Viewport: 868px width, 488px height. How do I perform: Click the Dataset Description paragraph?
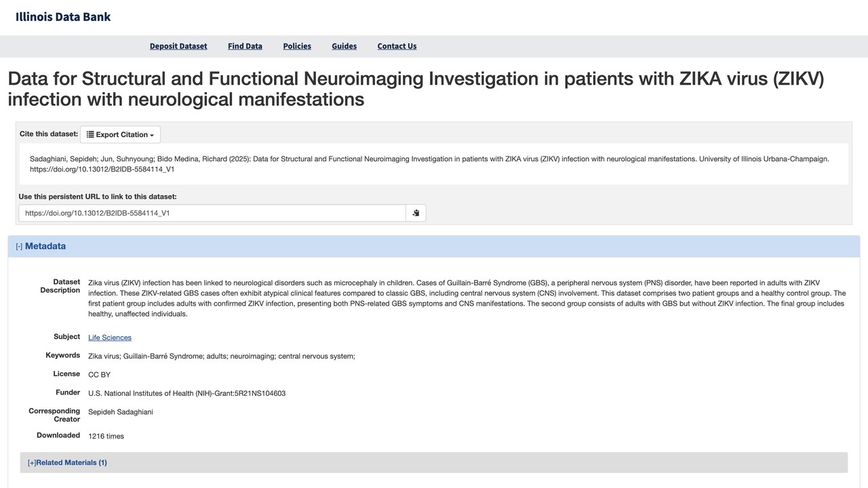point(467,298)
